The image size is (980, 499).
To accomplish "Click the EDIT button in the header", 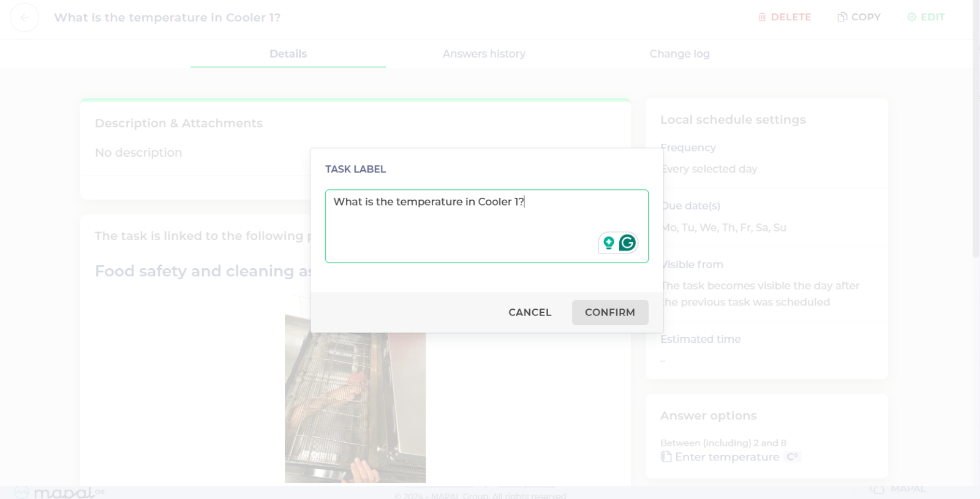I will pyautogui.click(x=925, y=17).
